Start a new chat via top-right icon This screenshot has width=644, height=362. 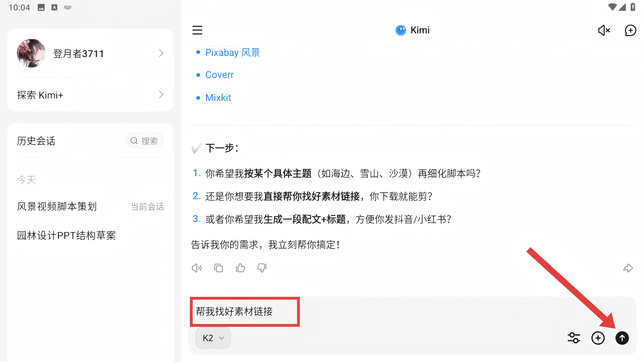[630, 30]
